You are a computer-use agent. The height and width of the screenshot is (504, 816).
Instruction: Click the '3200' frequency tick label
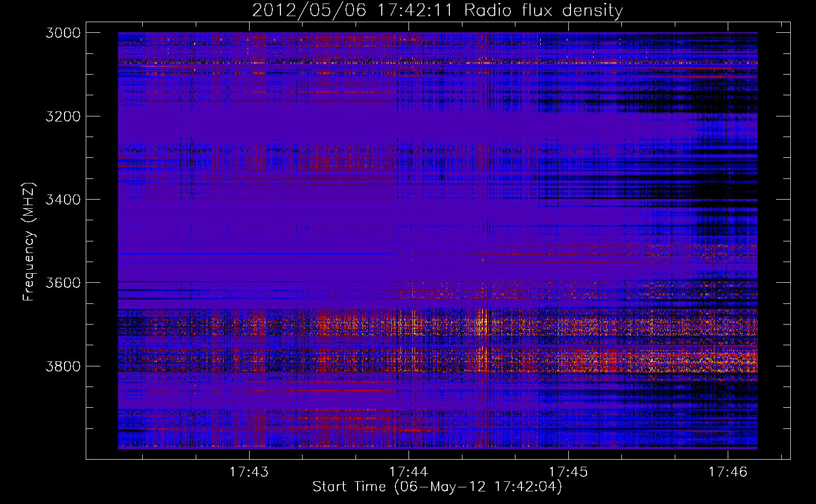coord(63,116)
